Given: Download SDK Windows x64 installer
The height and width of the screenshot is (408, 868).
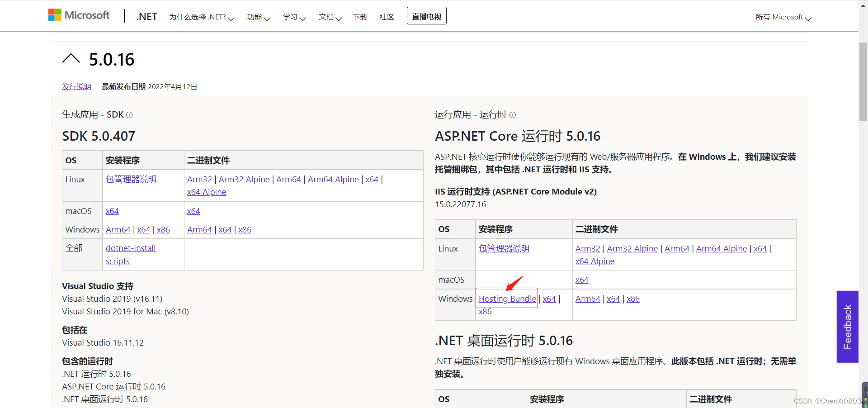Looking at the screenshot, I should click(x=144, y=229).
